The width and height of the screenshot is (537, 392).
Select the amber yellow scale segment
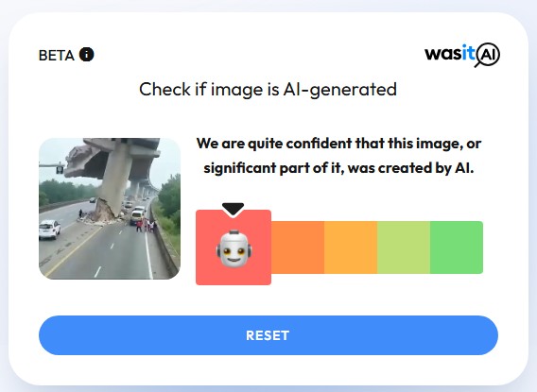(351, 247)
